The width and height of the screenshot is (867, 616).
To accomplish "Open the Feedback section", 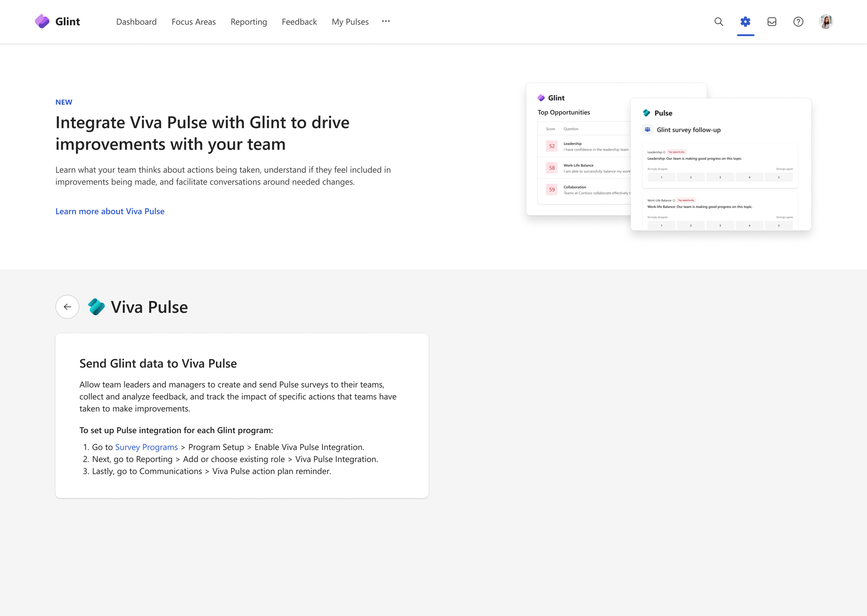I will pyautogui.click(x=299, y=22).
